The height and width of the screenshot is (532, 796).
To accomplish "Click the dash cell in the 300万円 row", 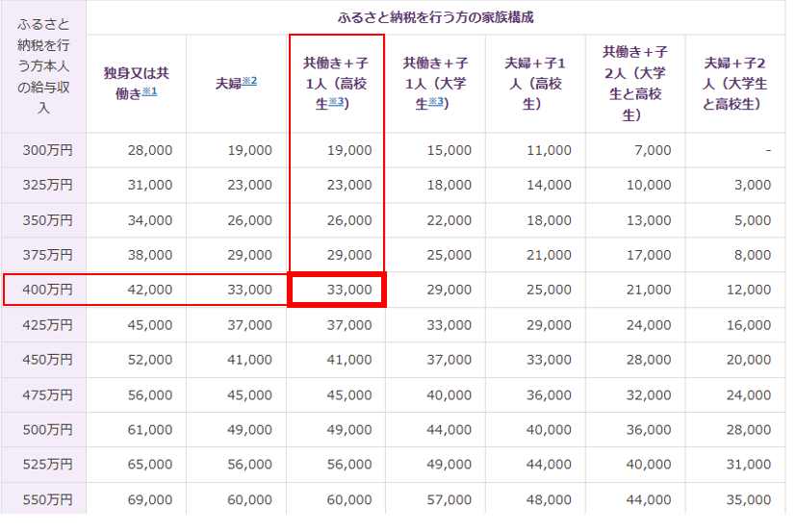I will [x=767, y=150].
